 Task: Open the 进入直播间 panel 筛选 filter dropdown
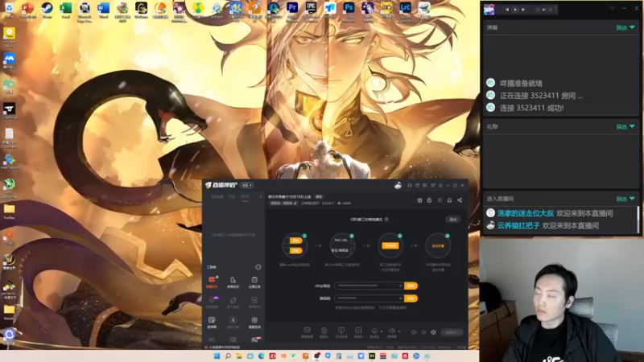click(625, 199)
